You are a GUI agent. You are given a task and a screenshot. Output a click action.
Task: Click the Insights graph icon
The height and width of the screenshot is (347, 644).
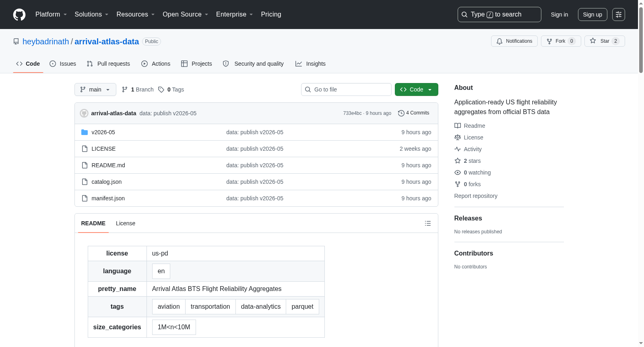(299, 64)
